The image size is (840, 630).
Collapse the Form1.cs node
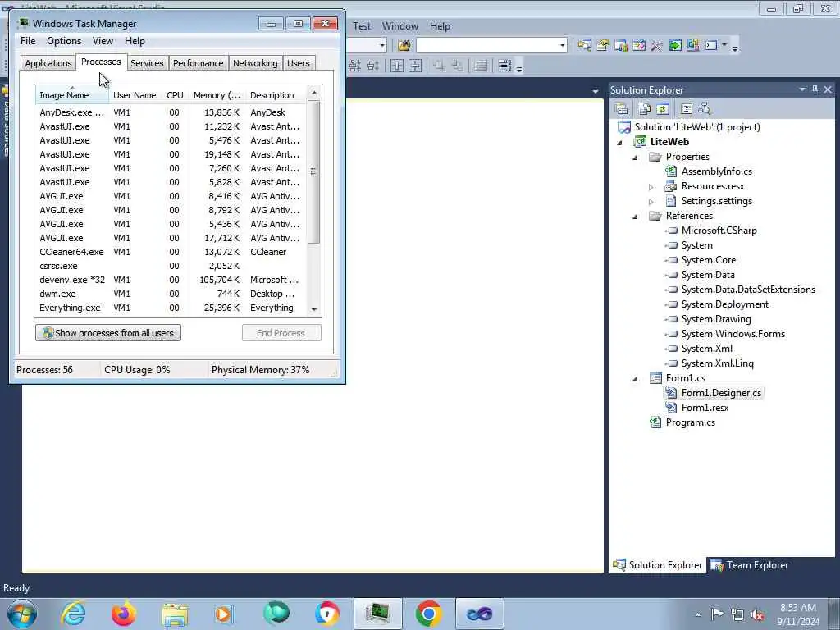click(636, 379)
